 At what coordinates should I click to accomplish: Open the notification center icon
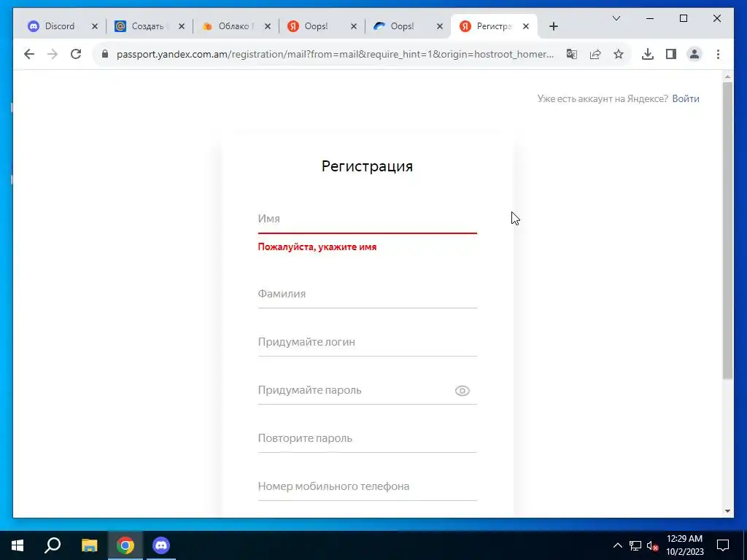tap(723, 545)
